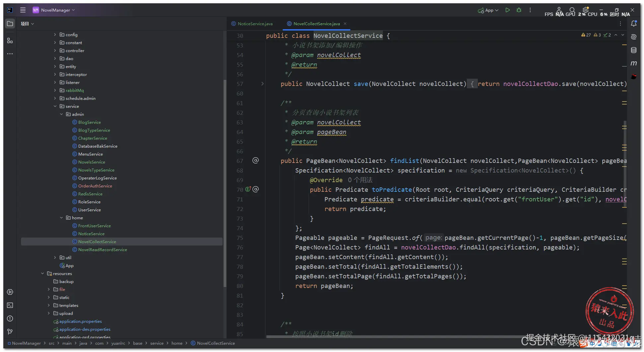Expand the util folder
This screenshot has width=644, height=352.
coord(55,257)
